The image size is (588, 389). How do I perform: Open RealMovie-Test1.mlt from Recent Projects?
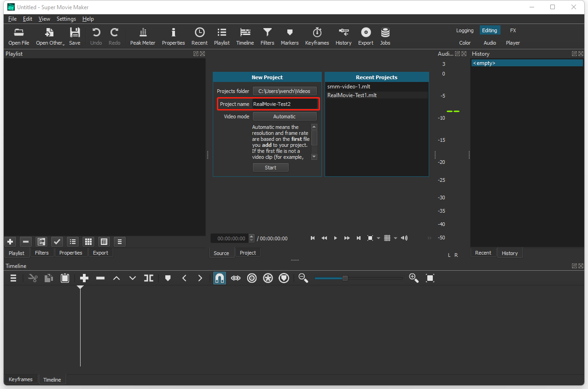pos(352,95)
